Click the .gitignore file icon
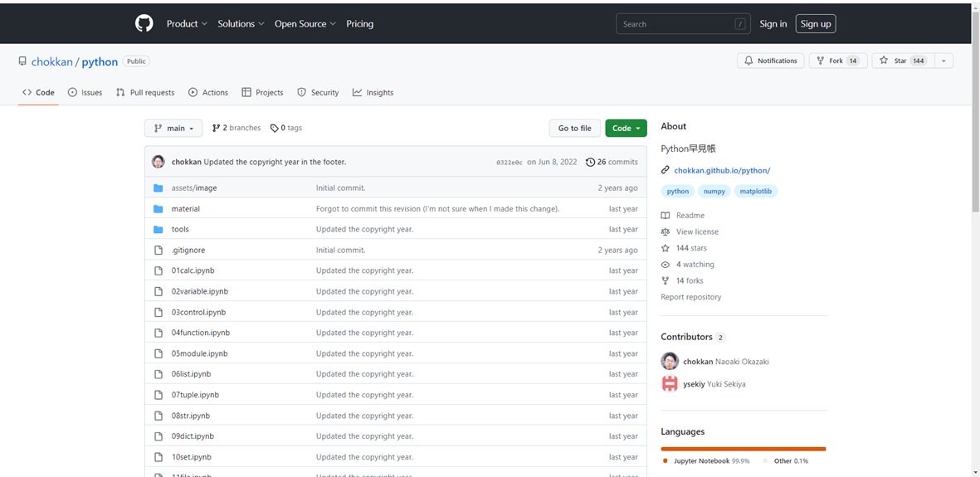Viewport: 980px width, 477px height. coord(158,250)
